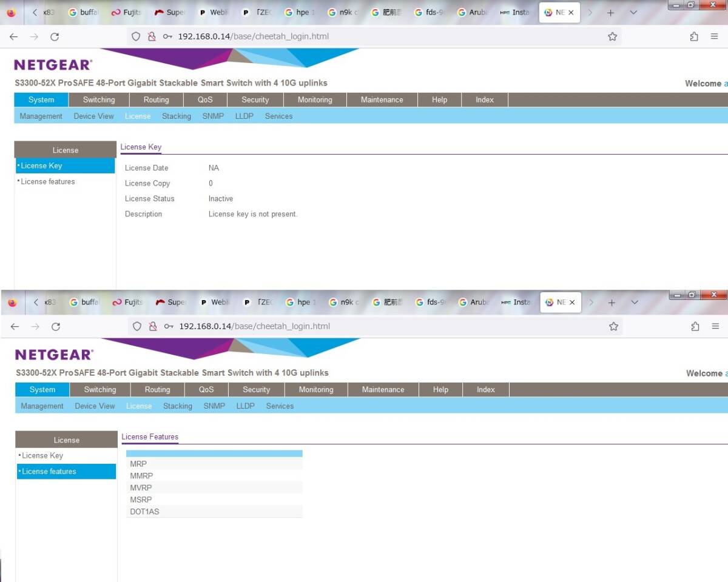Image resolution: width=728 pixels, height=582 pixels.
Task: Open Monitoring menu in License Features window
Action: pos(316,390)
